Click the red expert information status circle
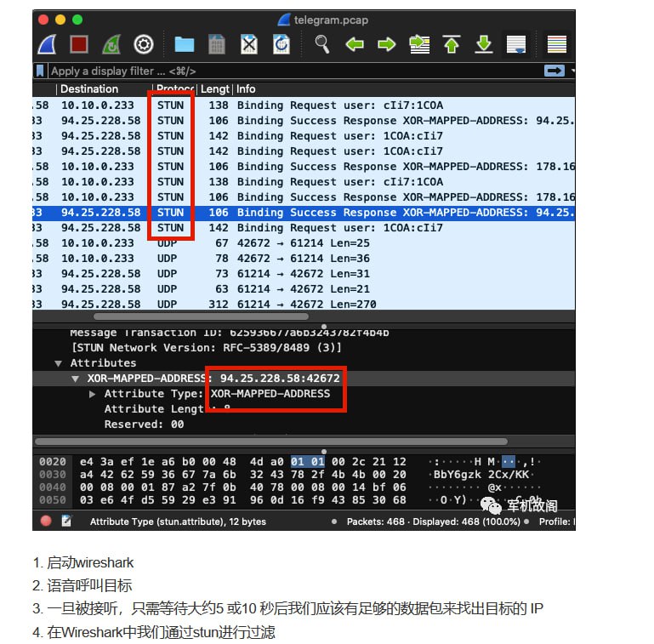654x644 pixels. [46, 521]
